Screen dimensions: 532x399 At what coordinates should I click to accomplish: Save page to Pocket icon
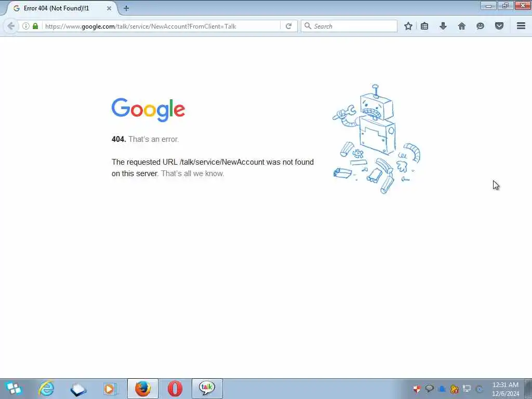[x=499, y=26]
